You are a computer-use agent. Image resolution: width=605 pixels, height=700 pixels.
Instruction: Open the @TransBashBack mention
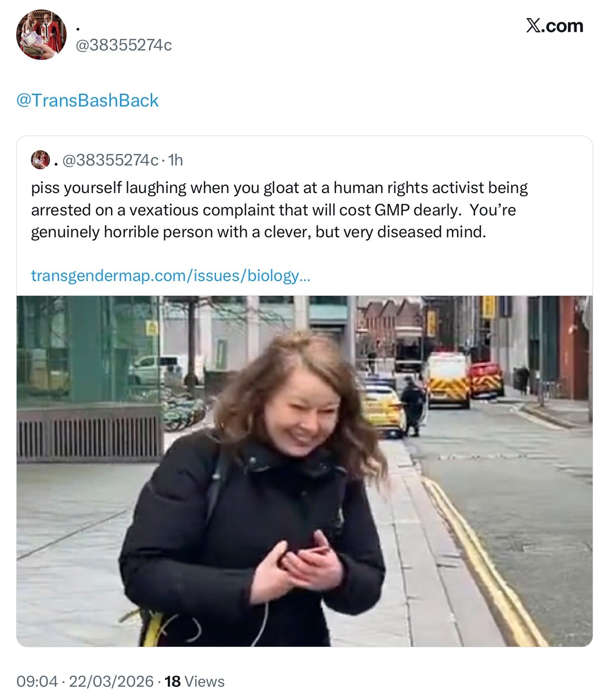click(88, 100)
